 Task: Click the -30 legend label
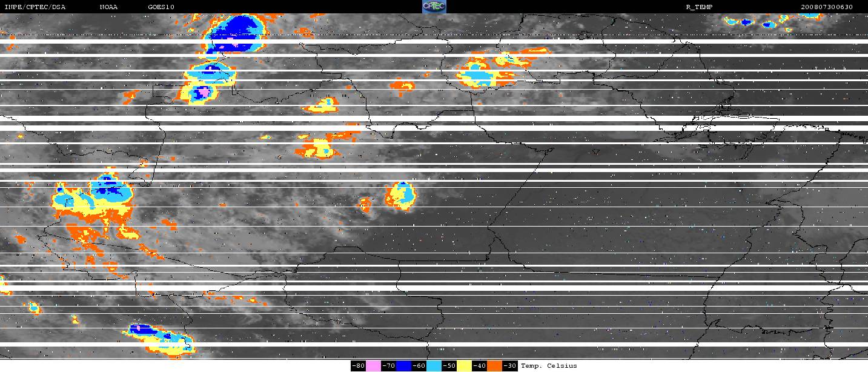(x=509, y=366)
